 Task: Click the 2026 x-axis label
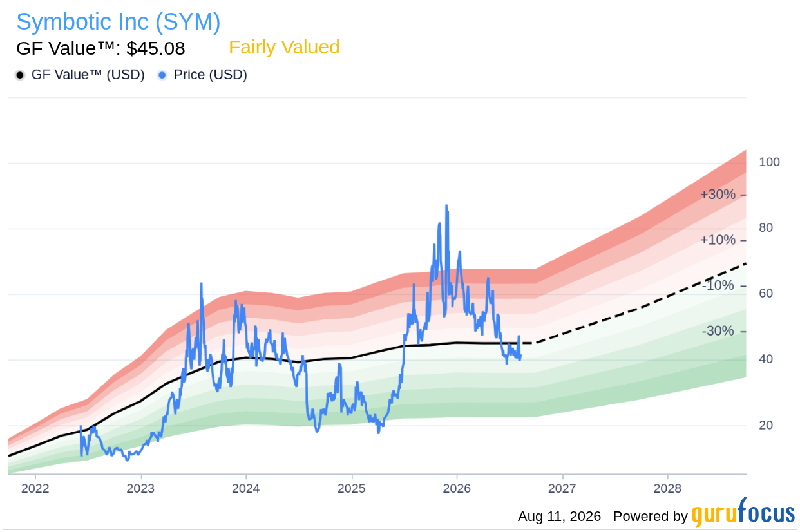click(457, 488)
